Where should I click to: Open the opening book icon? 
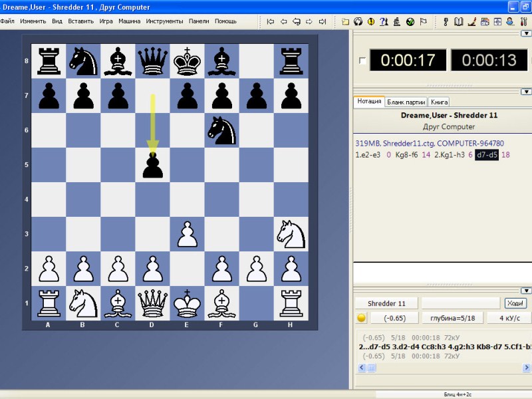pos(459,21)
